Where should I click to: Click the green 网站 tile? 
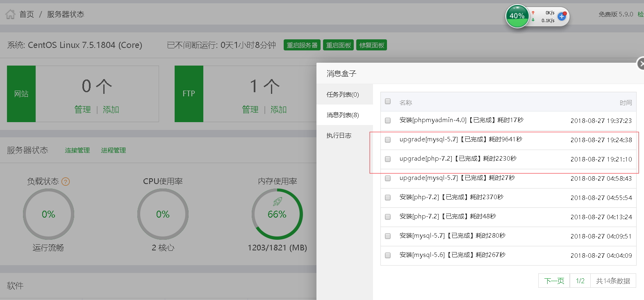21,94
